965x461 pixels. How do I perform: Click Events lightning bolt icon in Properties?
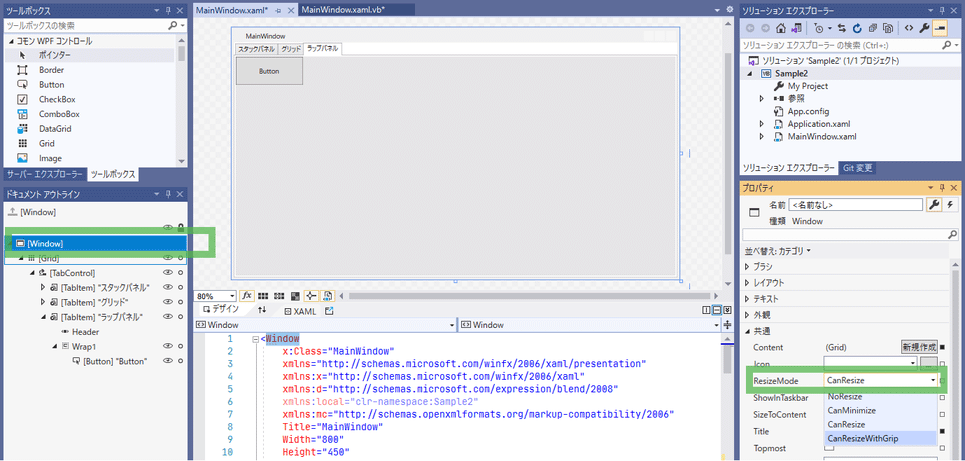click(951, 204)
